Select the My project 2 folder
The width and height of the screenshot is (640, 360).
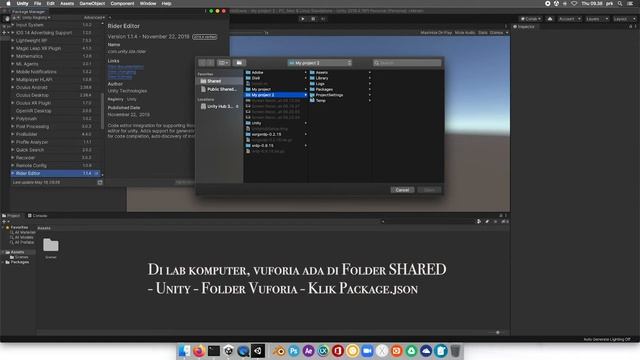click(276, 95)
